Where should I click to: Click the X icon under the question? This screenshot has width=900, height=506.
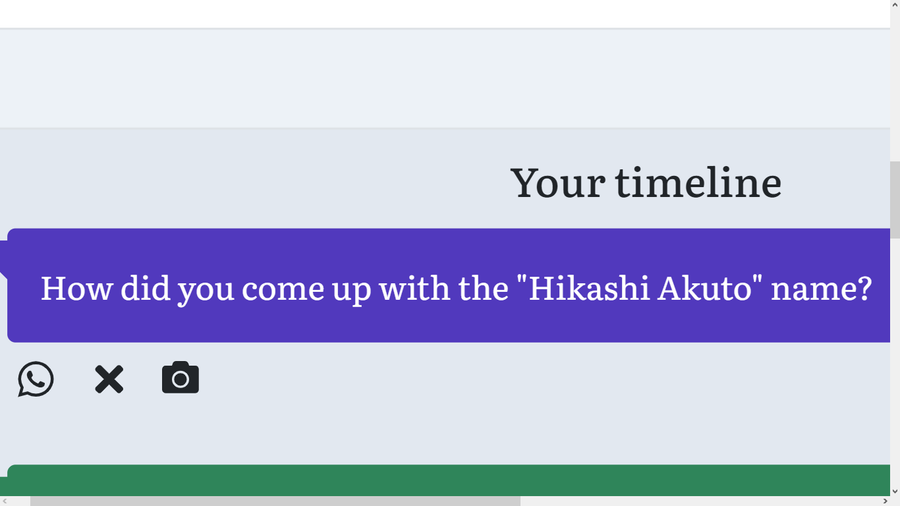coord(109,379)
